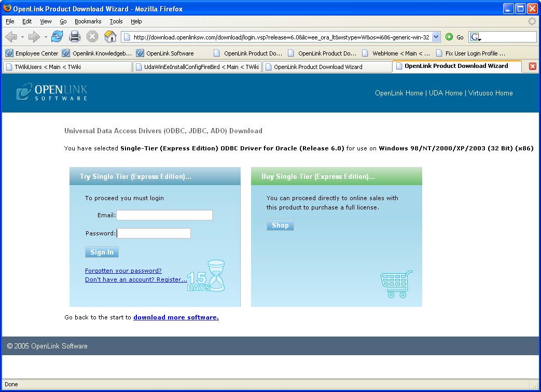541x392 pixels.
Task: Open the Openlink Knowledgeb... bookmark
Action: click(x=97, y=53)
